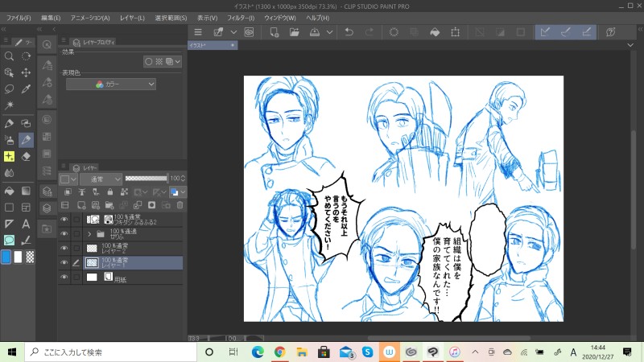Viewport: 644px width, 362px height.
Task: Open the フィルター(I) menu
Action: pos(240,17)
